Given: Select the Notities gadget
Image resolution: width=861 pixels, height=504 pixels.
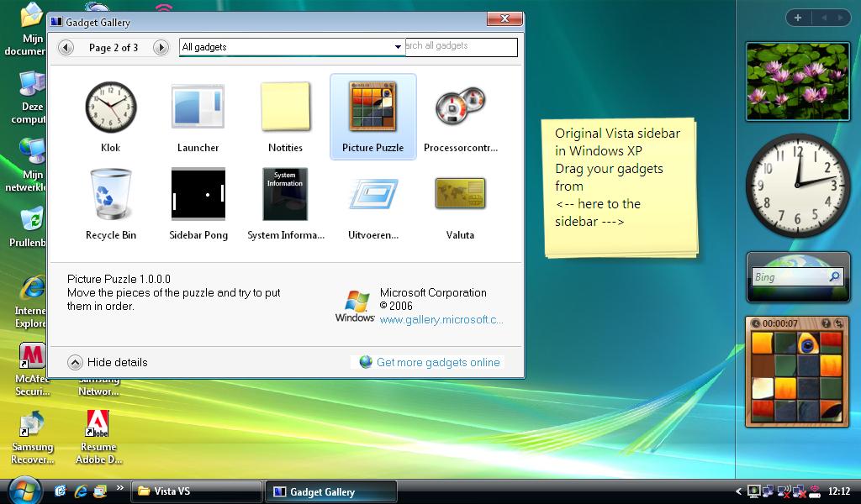Looking at the screenshot, I should [x=285, y=115].
